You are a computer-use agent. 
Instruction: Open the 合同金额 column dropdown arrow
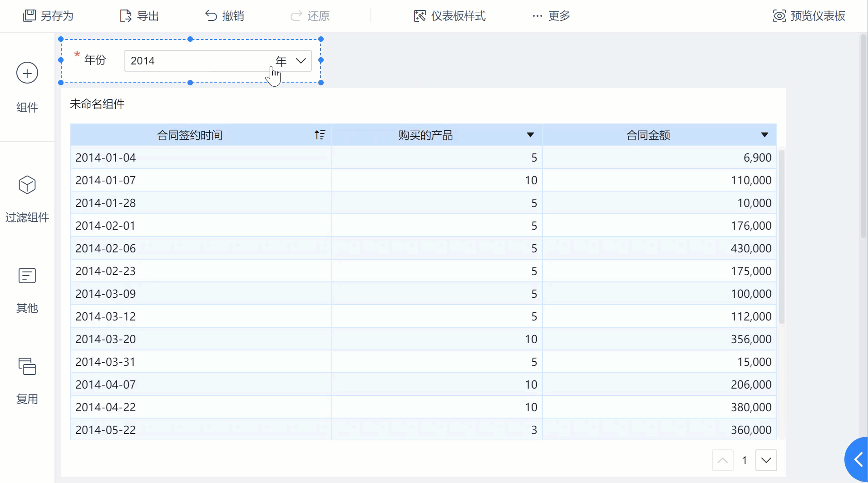click(x=764, y=135)
